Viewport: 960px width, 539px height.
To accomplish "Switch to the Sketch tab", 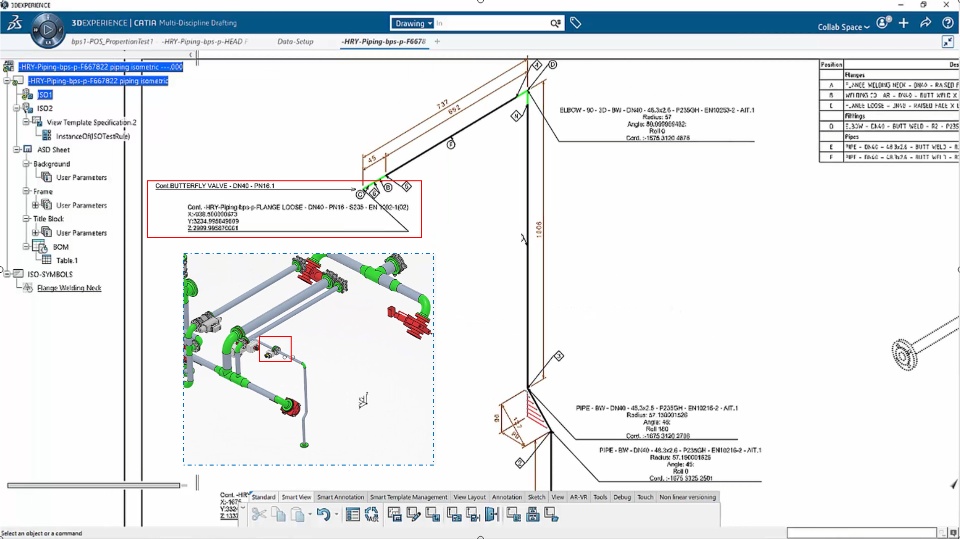I will coord(536,497).
